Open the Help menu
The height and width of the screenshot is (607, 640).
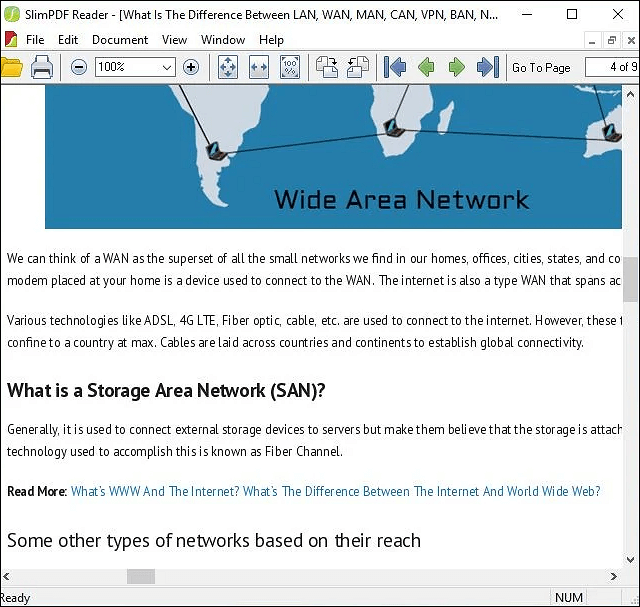[271, 40]
